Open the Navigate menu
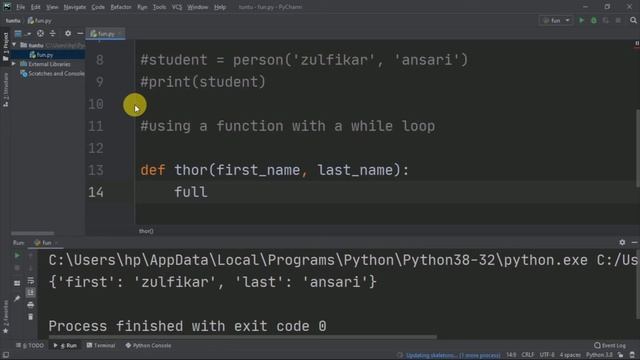 pyautogui.click(x=75, y=7)
